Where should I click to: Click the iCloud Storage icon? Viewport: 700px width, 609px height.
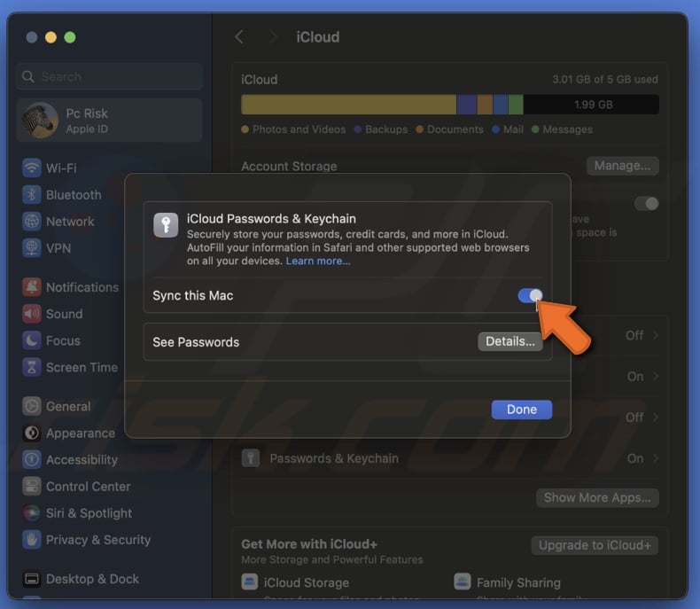click(x=250, y=582)
